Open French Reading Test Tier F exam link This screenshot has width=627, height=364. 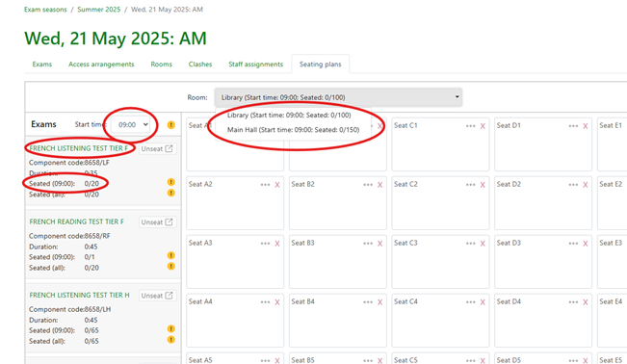(x=76, y=221)
